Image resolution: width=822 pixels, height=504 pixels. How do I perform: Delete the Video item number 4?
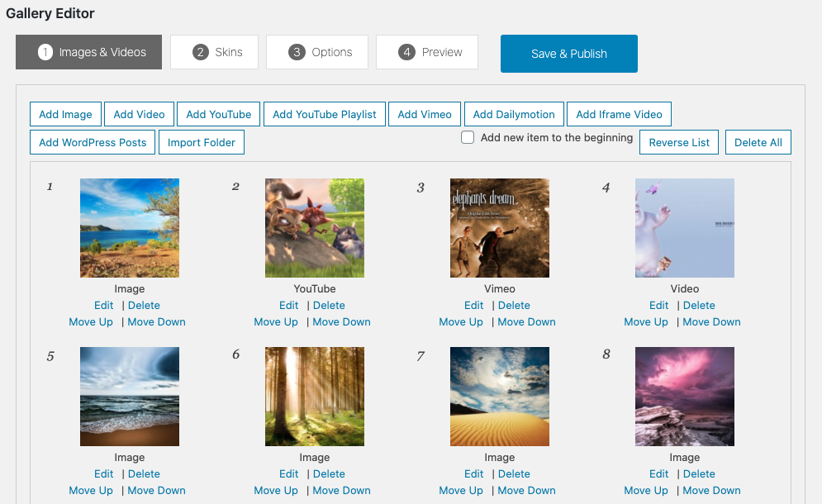pyautogui.click(x=699, y=305)
